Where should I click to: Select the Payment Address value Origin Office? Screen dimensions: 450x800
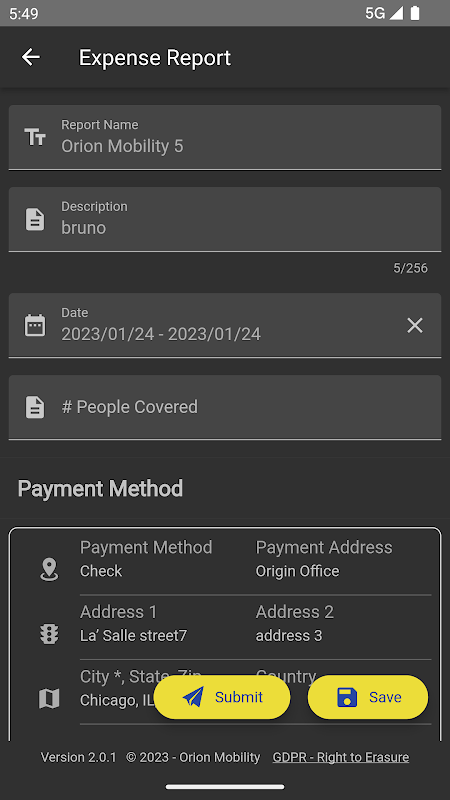[x=297, y=571]
